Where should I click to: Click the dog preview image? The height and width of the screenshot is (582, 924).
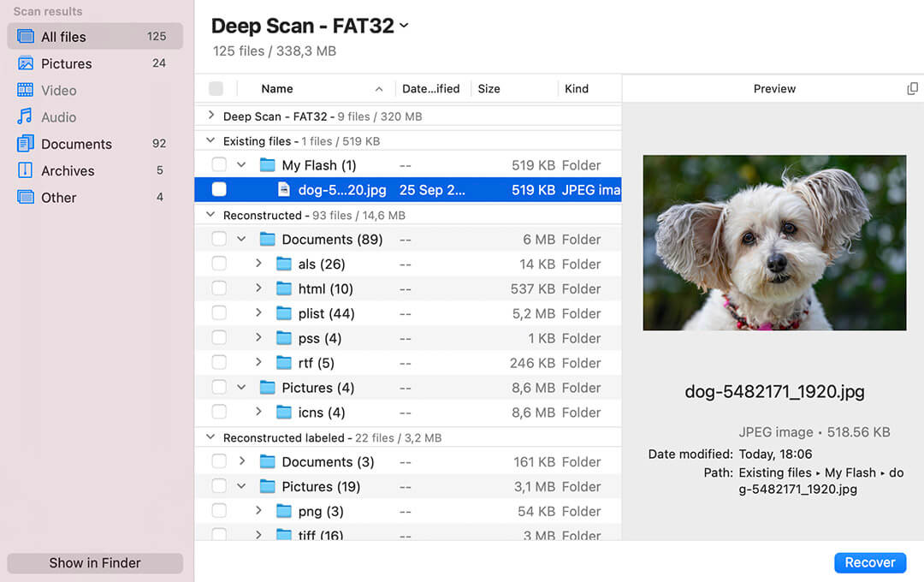[x=774, y=242]
